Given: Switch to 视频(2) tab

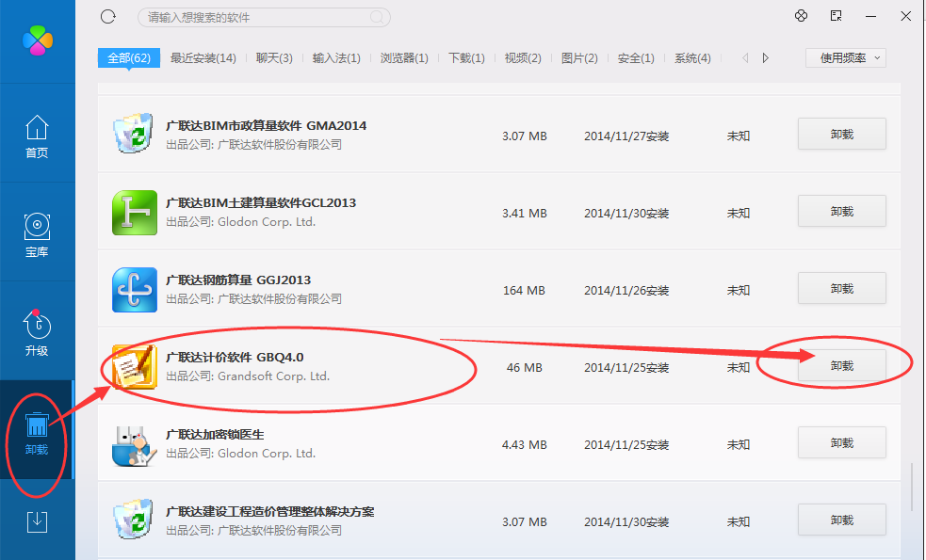Looking at the screenshot, I should click(523, 57).
